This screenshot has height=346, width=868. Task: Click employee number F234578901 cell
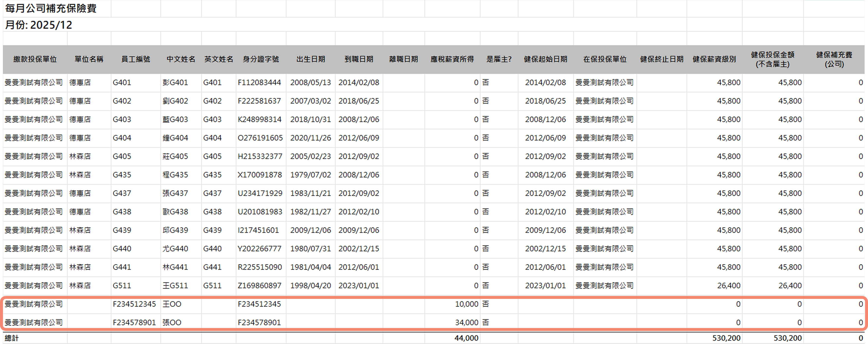pos(134,322)
